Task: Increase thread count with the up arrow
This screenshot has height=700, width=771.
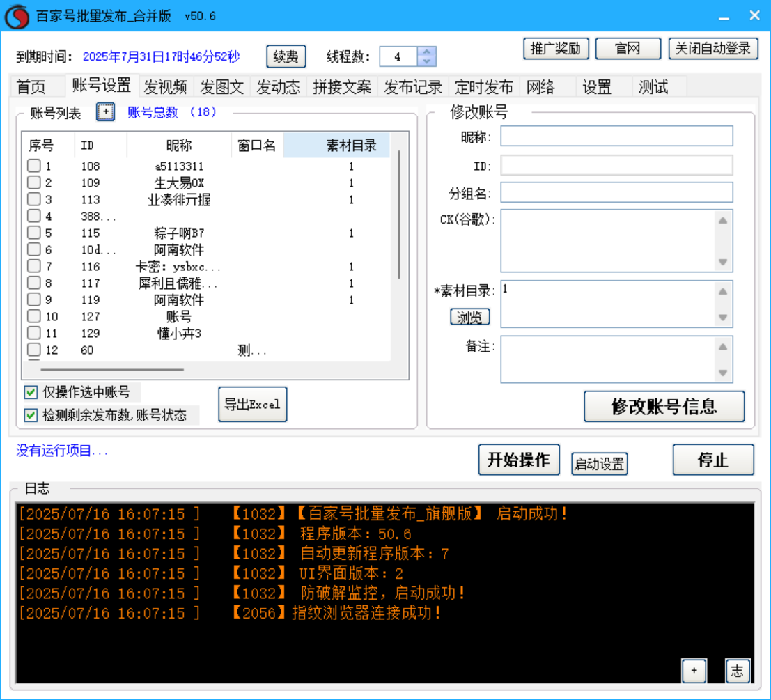Action: (426, 52)
